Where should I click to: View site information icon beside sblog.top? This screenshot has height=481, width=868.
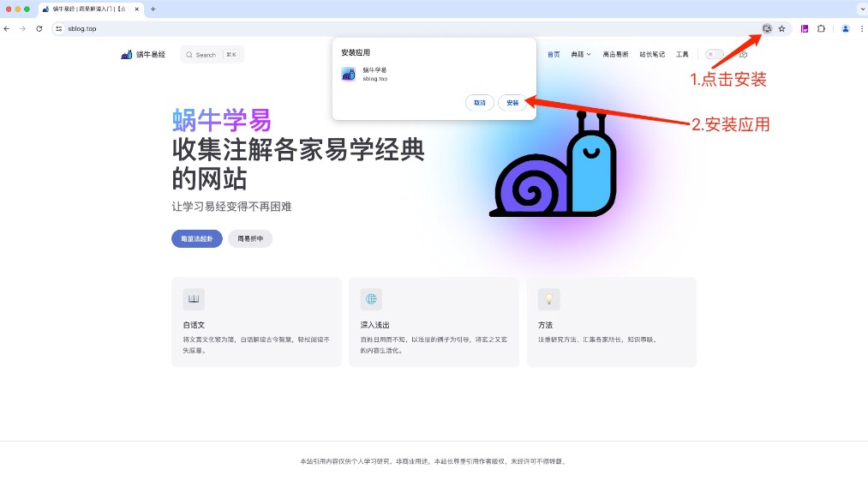[x=58, y=29]
